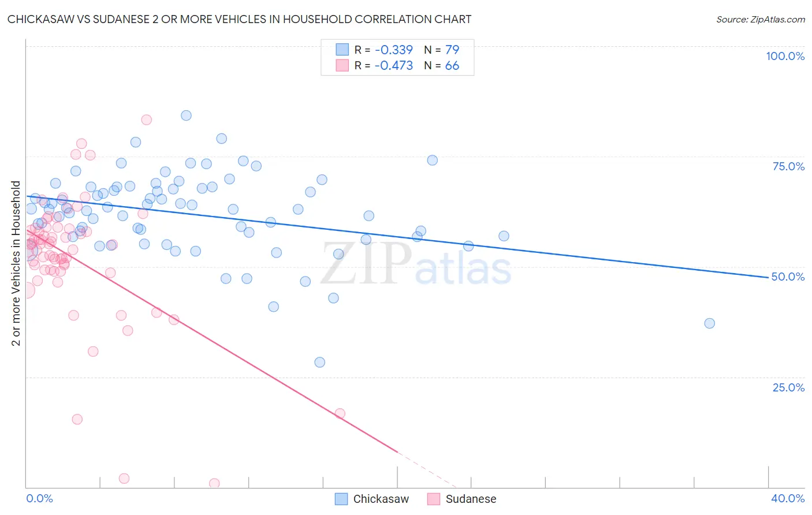Click the blue swatch beside R = -0.339
This screenshot has height=515, width=812.
[342, 50]
